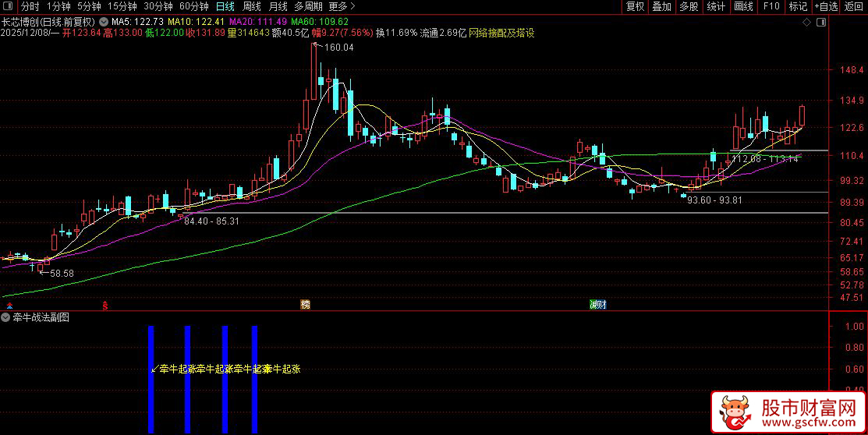
Task: Click the red S marker on time axis
Action: click(x=105, y=305)
